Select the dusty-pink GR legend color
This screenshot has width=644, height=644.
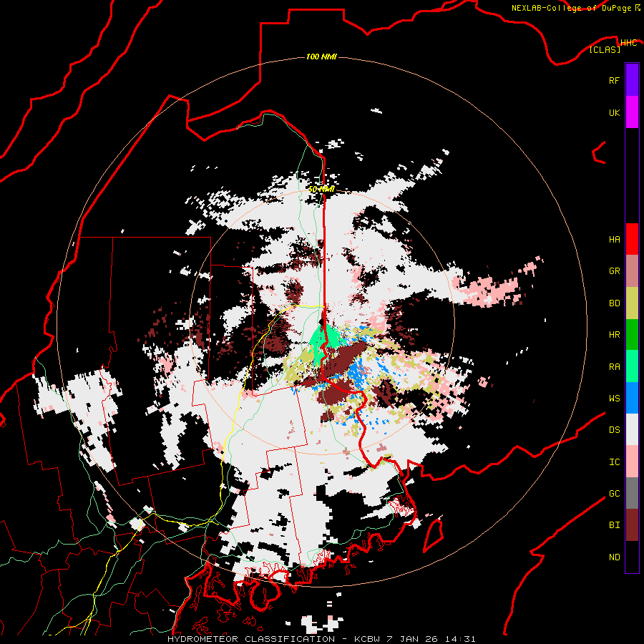tap(632, 271)
